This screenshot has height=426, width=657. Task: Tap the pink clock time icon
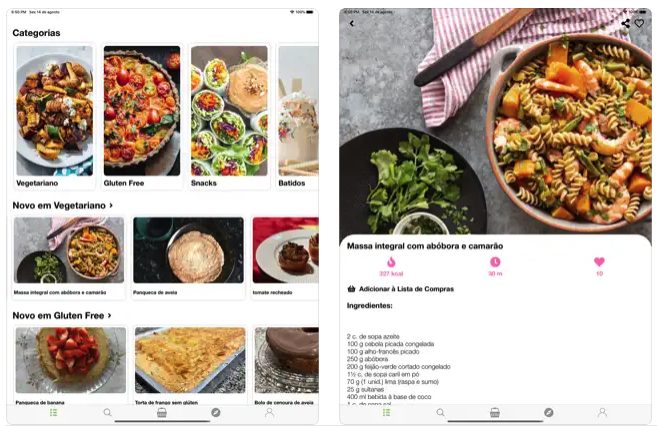tap(495, 262)
